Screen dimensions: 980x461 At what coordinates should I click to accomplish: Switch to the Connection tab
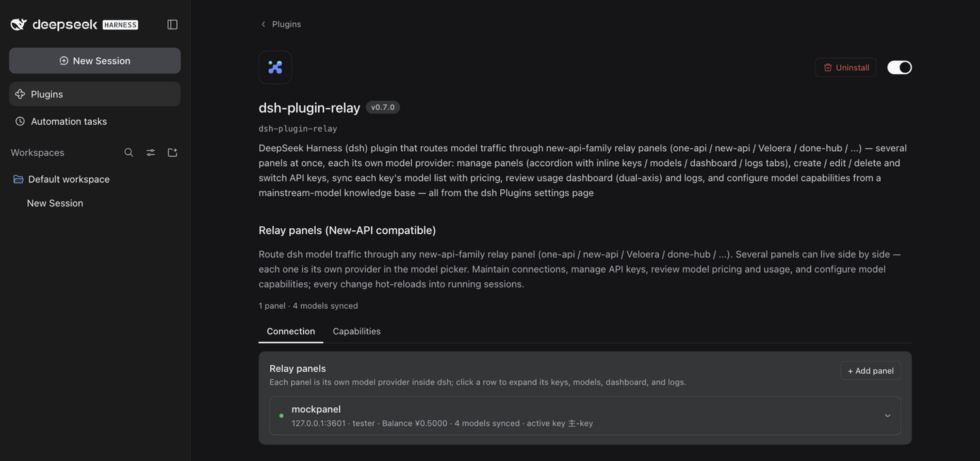pos(291,331)
